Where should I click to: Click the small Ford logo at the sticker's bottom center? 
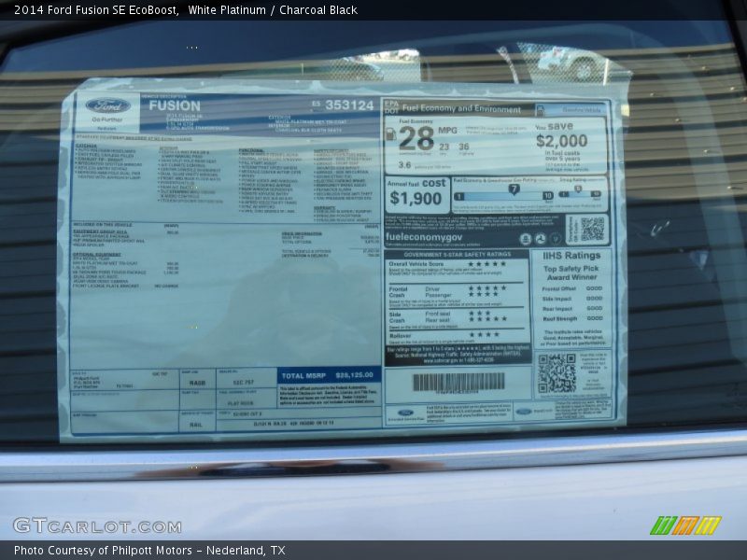point(405,413)
